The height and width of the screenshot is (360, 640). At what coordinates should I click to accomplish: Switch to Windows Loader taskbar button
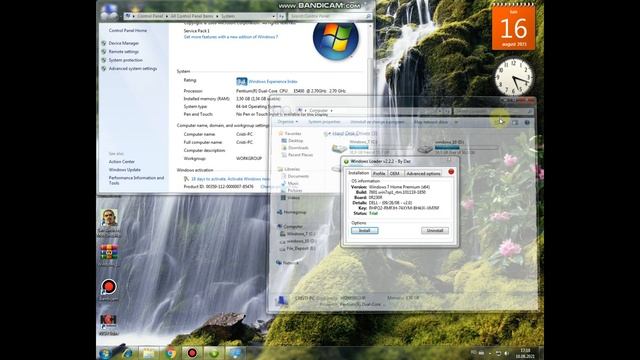point(214,353)
